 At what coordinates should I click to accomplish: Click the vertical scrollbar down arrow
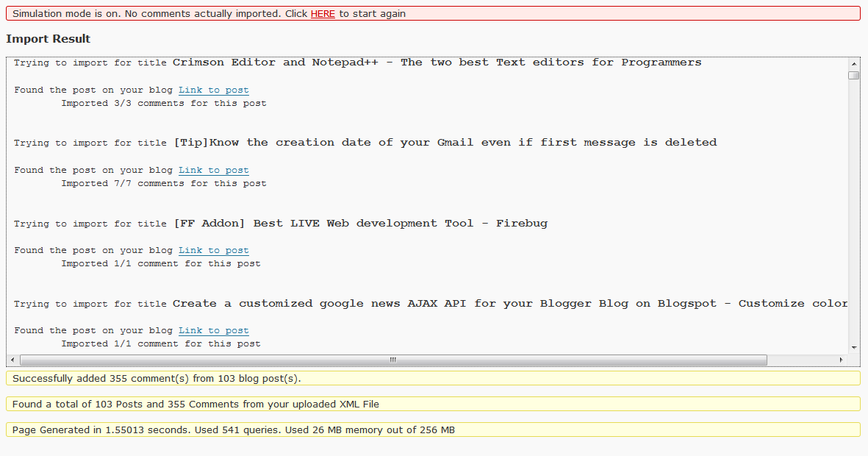pyautogui.click(x=854, y=348)
